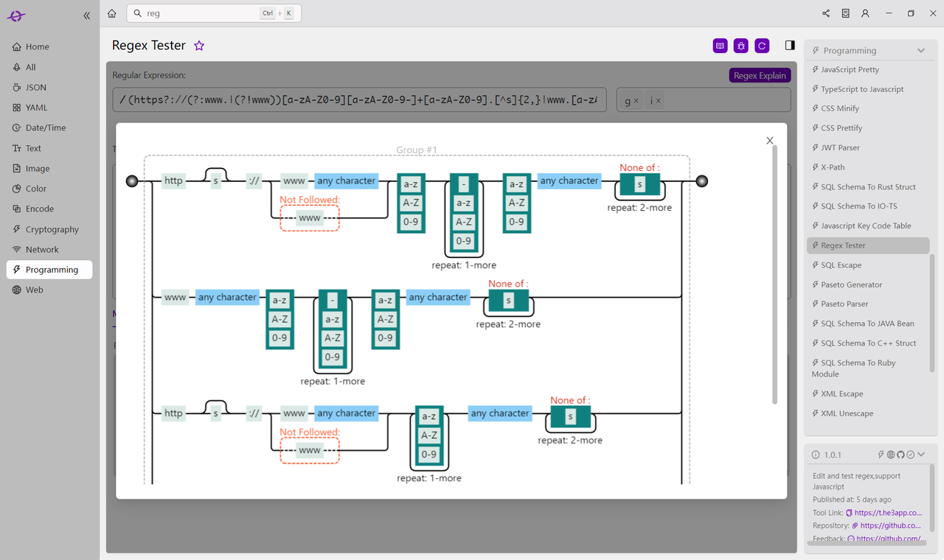The width and height of the screenshot is (944, 560).
Task: Select Programming category in sidebar
Action: point(49,270)
